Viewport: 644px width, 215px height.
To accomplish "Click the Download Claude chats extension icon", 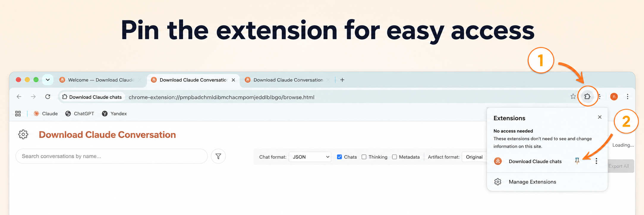I will point(498,161).
